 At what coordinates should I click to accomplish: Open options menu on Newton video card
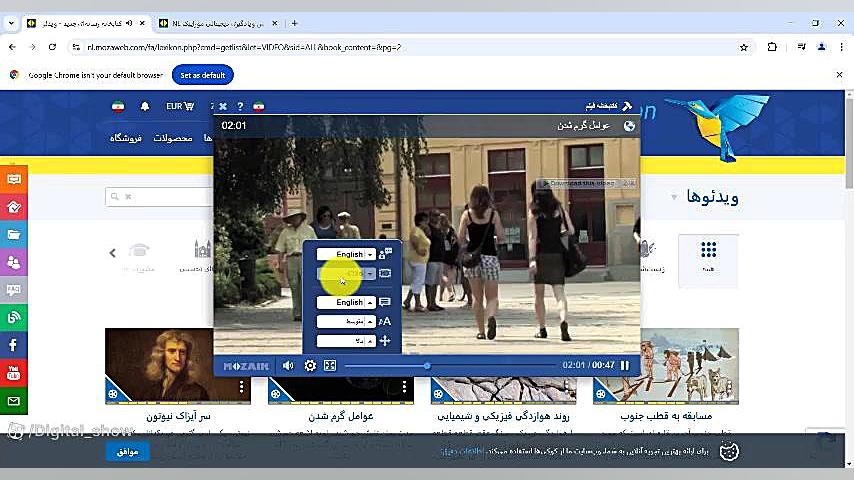click(x=241, y=387)
